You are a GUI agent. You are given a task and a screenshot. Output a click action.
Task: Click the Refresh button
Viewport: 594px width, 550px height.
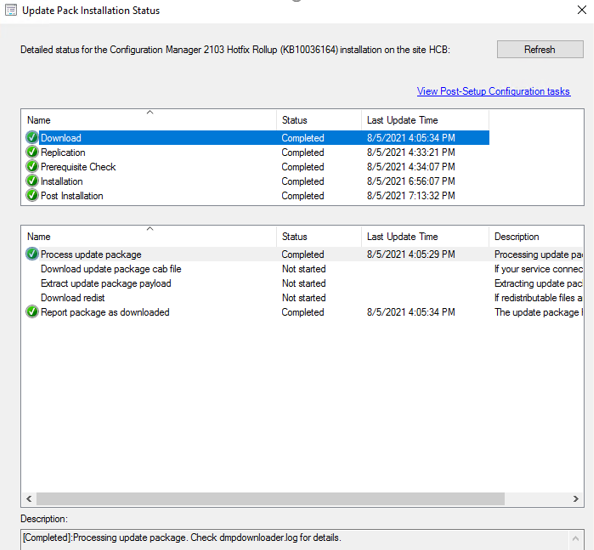pyautogui.click(x=540, y=49)
